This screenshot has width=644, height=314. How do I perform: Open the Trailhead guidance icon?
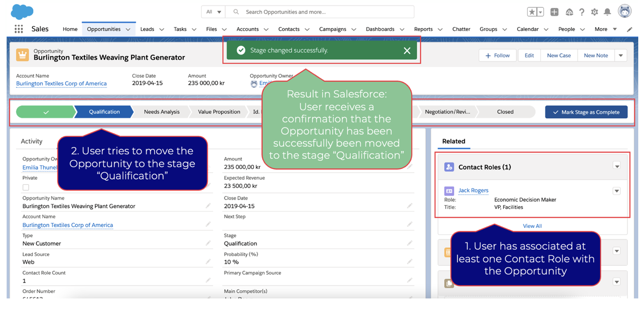point(569,12)
